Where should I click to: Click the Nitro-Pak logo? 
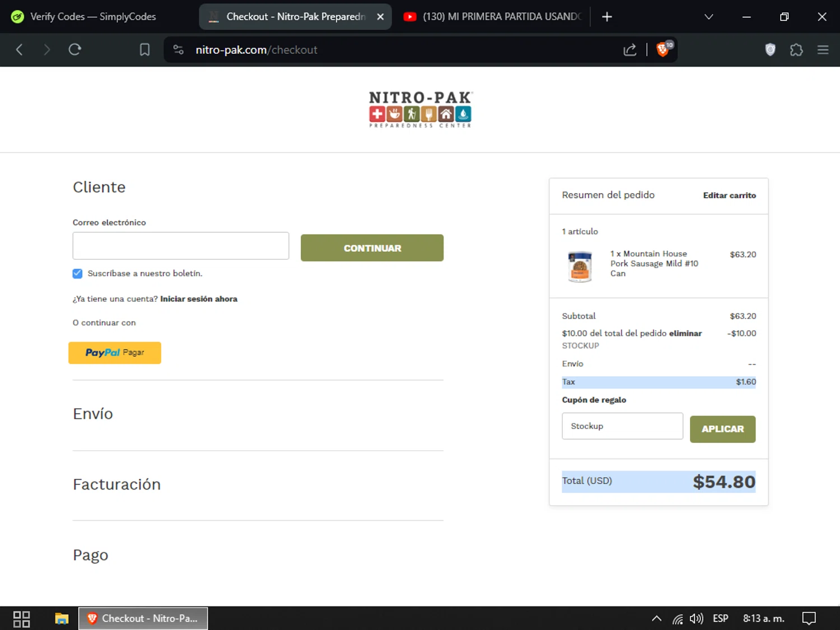pos(421,109)
